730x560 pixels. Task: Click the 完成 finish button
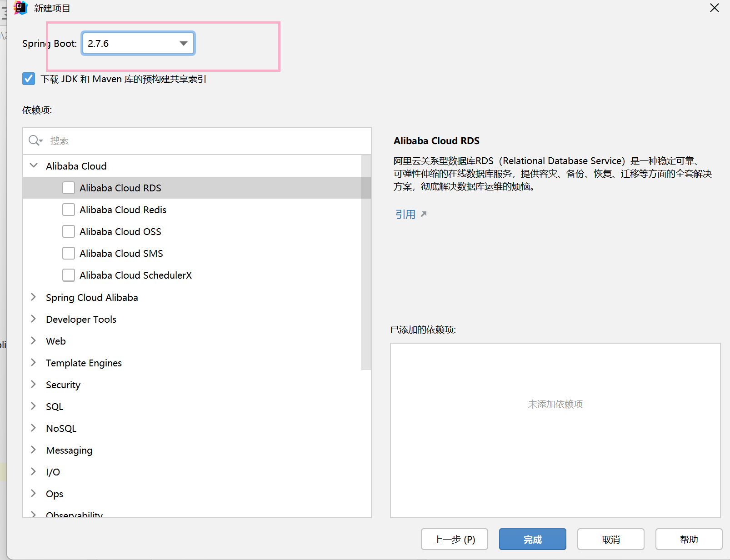tap(533, 539)
